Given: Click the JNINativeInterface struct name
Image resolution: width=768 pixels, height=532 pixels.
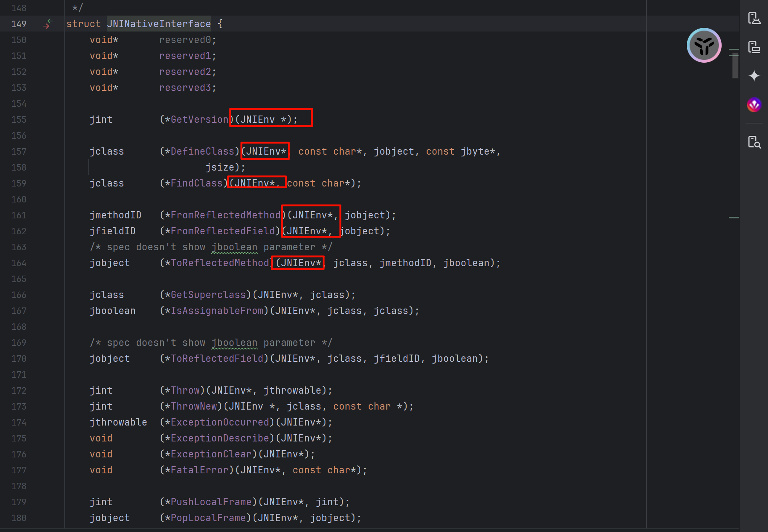Looking at the screenshot, I should coord(159,24).
